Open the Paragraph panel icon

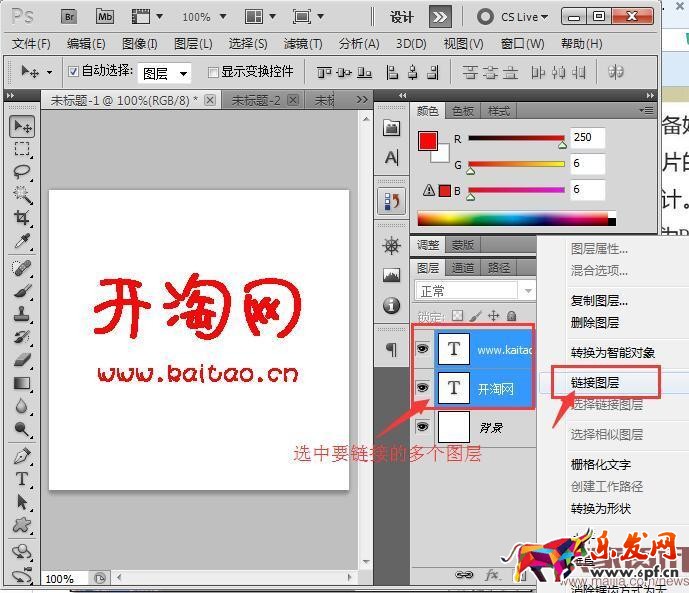392,350
